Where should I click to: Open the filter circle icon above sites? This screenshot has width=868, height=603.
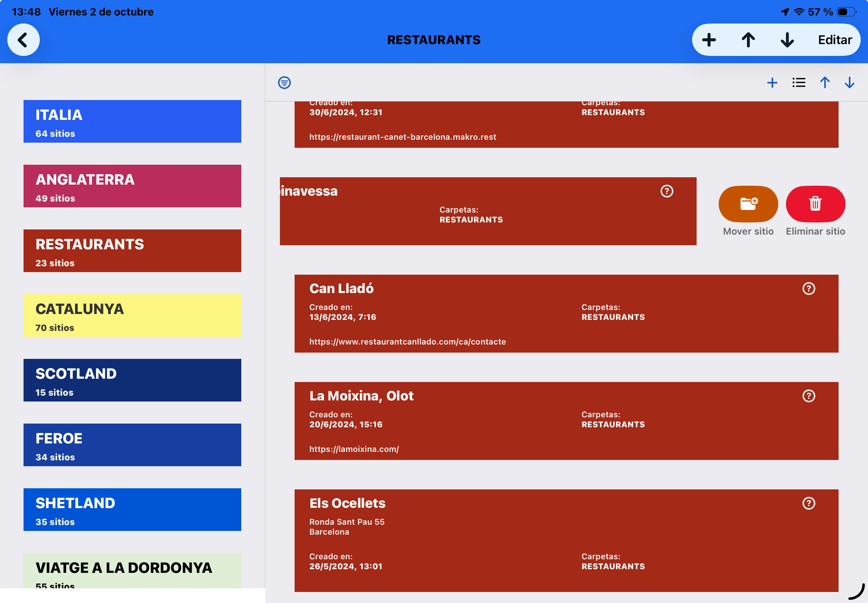coord(284,82)
